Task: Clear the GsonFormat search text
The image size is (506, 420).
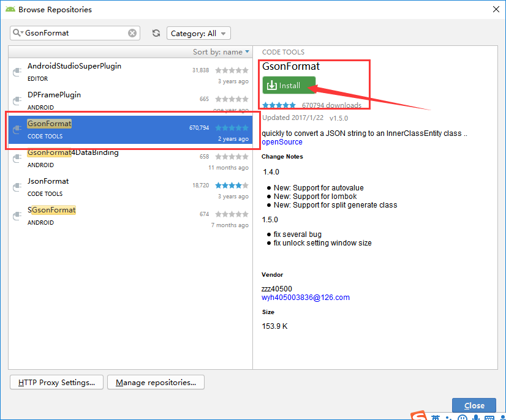Action: click(132, 33)
